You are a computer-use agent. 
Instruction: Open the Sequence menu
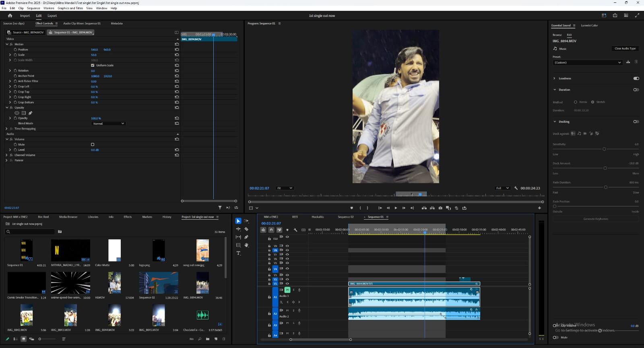point(33,8)
